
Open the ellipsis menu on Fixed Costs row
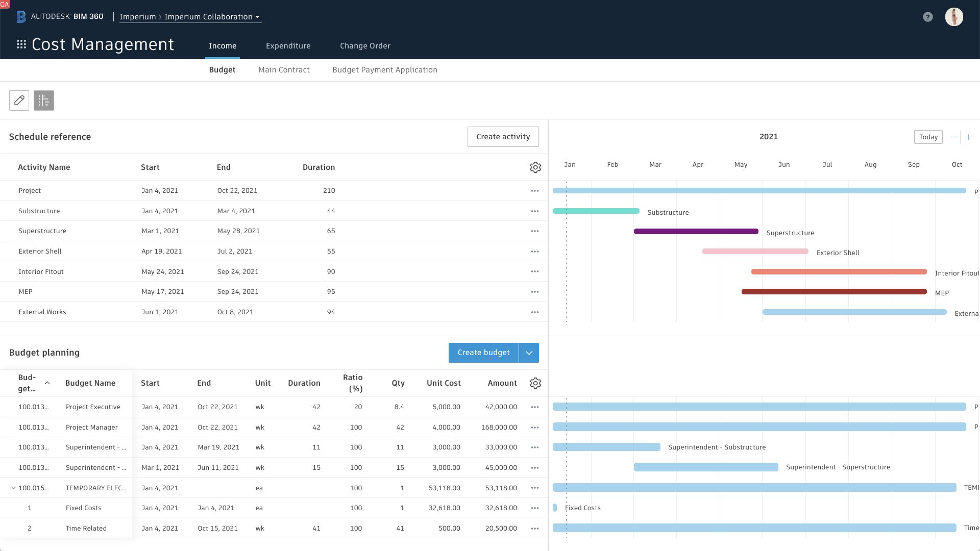tap(535, 508)
